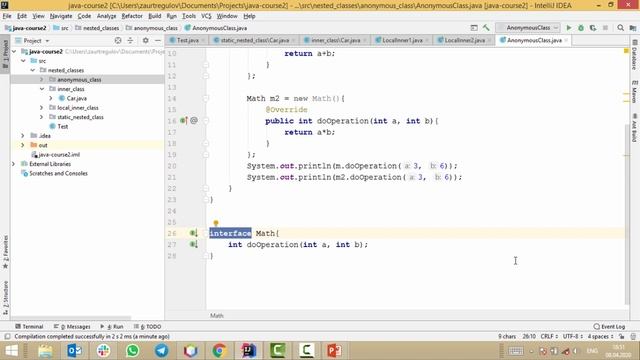640x360 pixels.
Task: Open the VCS menu
Action: click(x=206, y=16)
